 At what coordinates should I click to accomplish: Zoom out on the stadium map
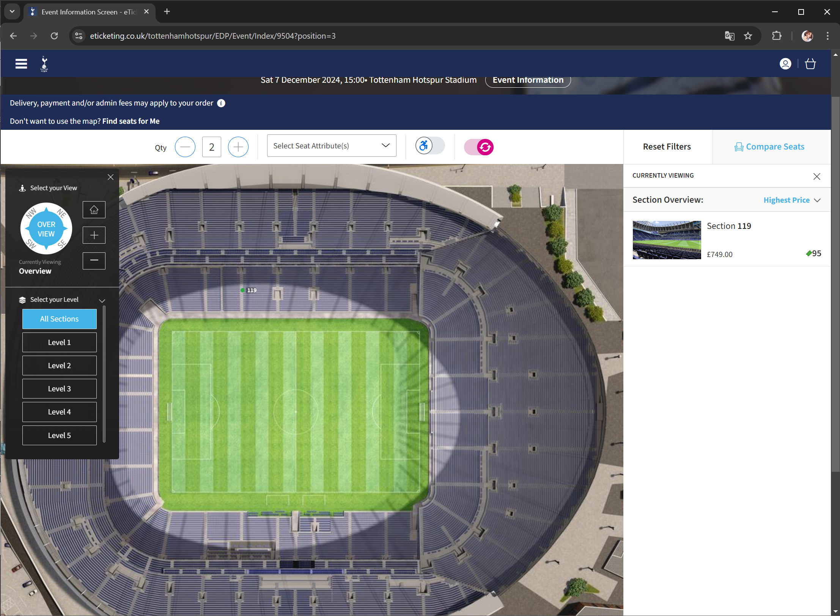(x=94, y=261)
